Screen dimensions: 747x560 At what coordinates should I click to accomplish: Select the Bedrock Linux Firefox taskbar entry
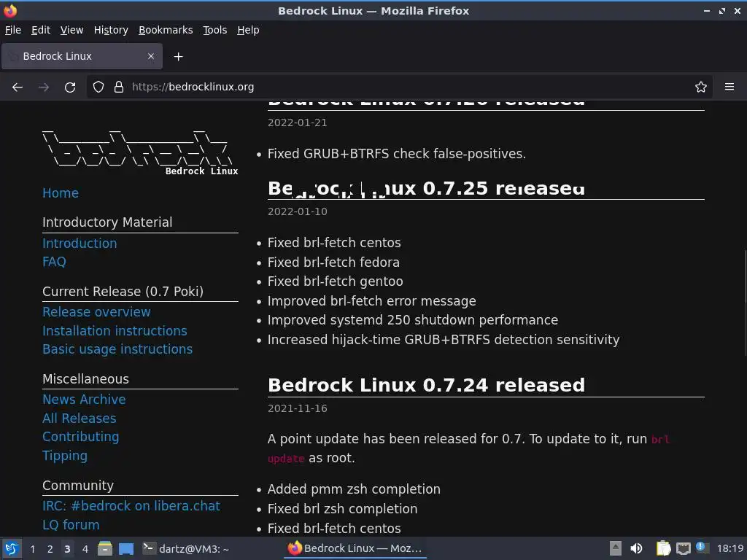pyautogui.click(x=355, y=548)
